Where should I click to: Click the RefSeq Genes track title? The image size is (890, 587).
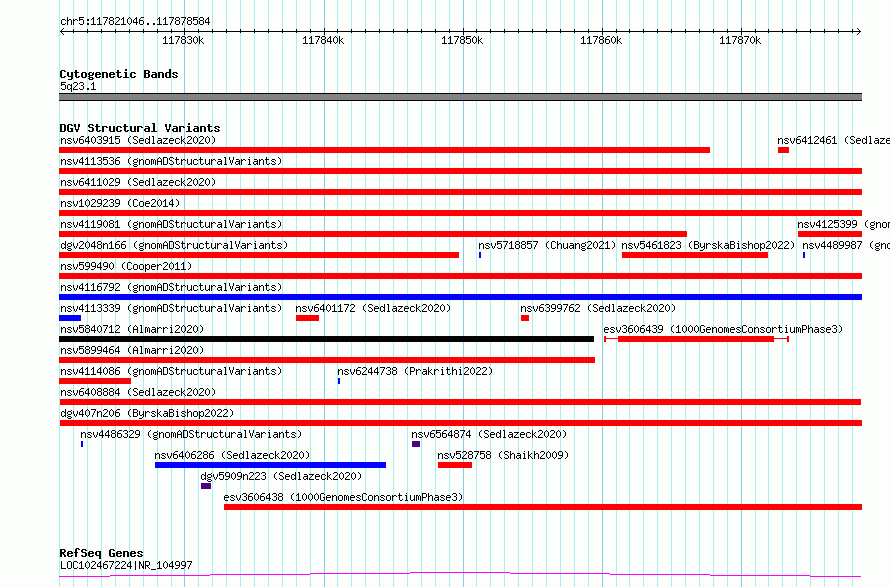pos(101,553)
